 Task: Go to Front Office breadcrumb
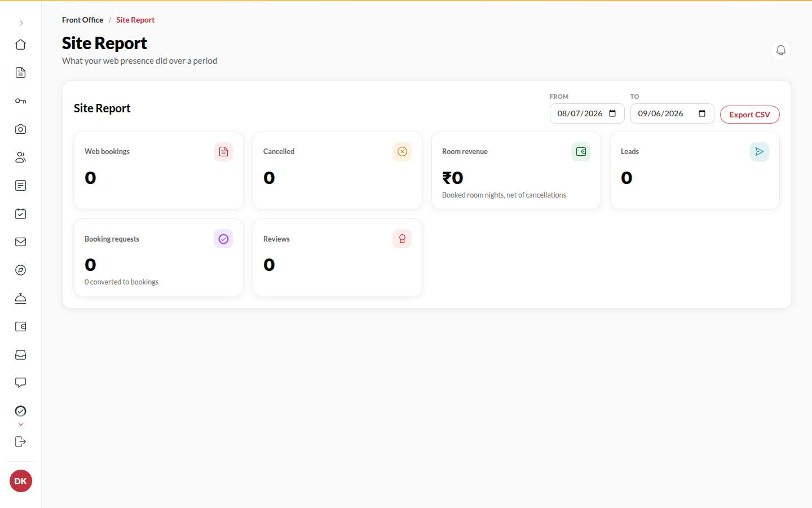tap(82, 20)
